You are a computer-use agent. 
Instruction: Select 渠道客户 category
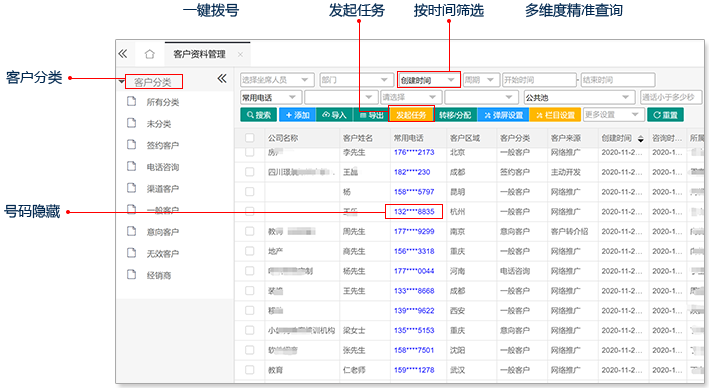point(163,189)
